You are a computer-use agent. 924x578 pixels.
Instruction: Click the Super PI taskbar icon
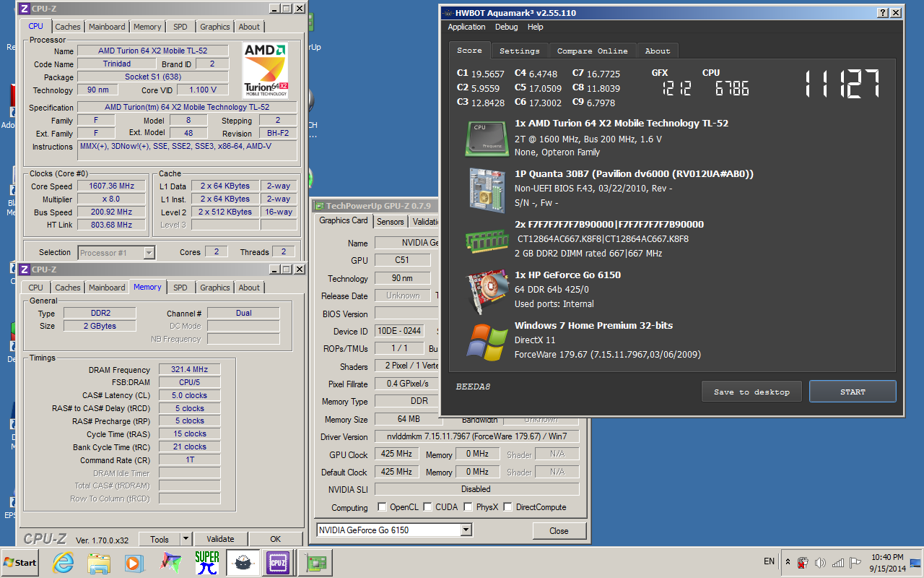[206, 562]
